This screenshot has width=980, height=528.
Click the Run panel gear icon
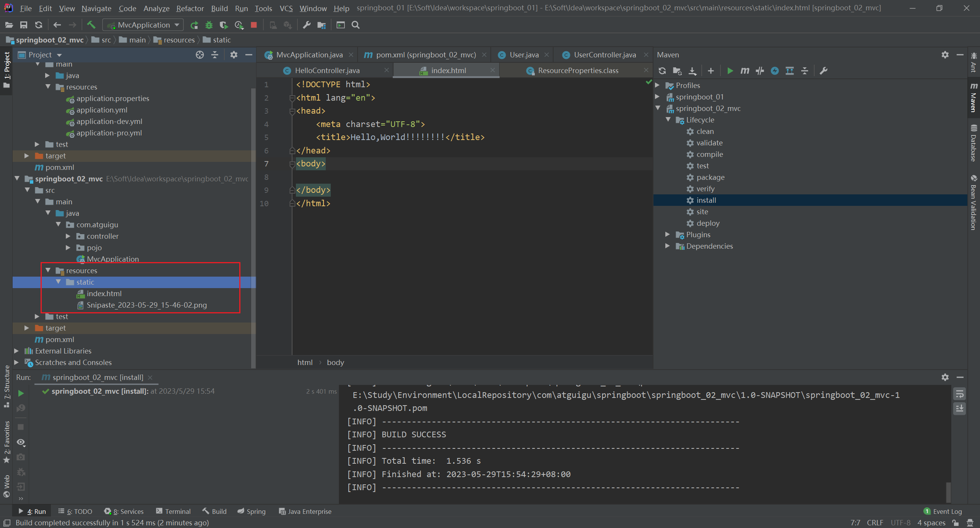tap(945, 377)
